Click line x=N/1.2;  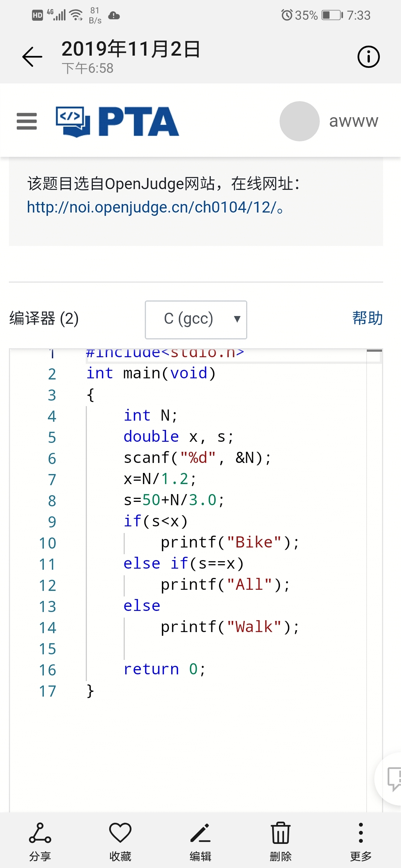point(160,479)
